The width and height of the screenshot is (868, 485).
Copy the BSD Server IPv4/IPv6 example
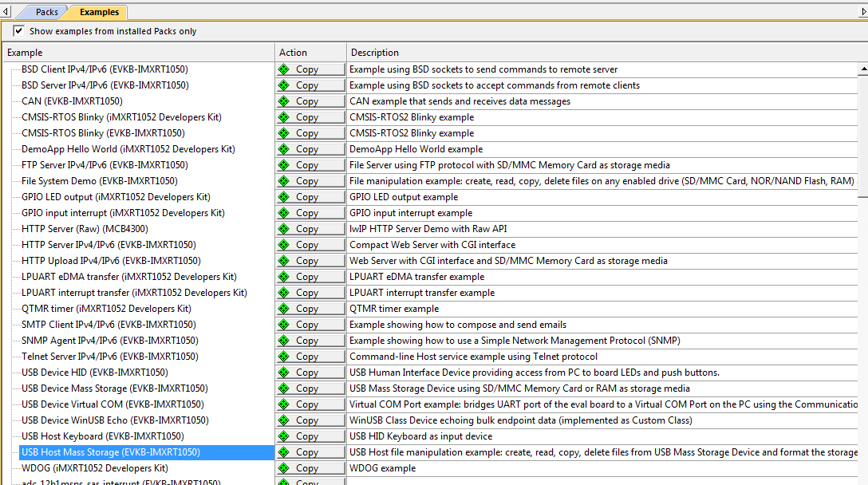[x=310, y=85]
